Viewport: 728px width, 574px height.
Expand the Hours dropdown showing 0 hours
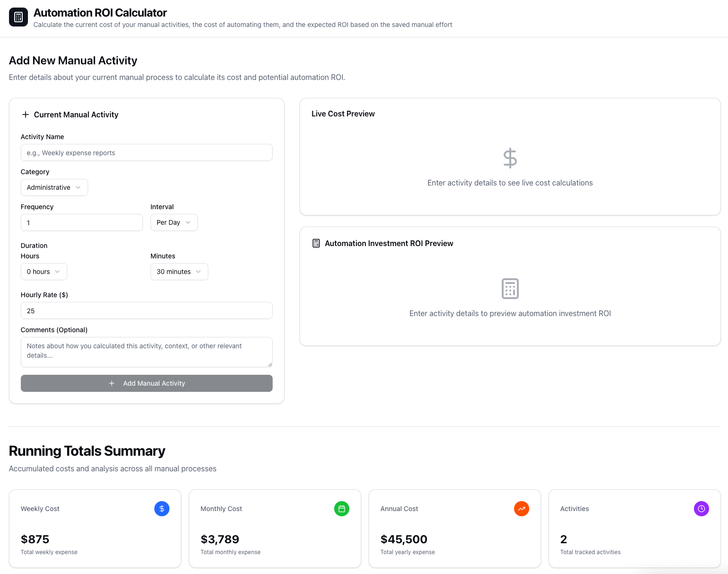[x=44, y=272]
